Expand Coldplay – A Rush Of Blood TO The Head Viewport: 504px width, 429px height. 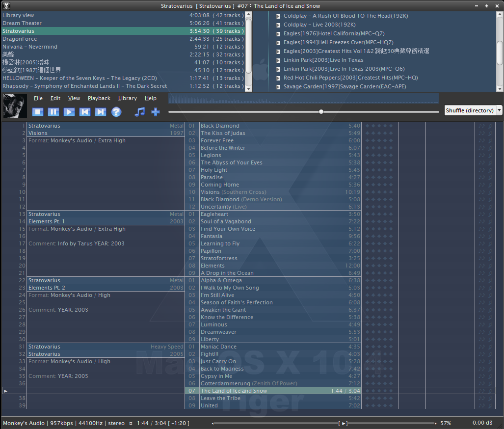[278, 16]
